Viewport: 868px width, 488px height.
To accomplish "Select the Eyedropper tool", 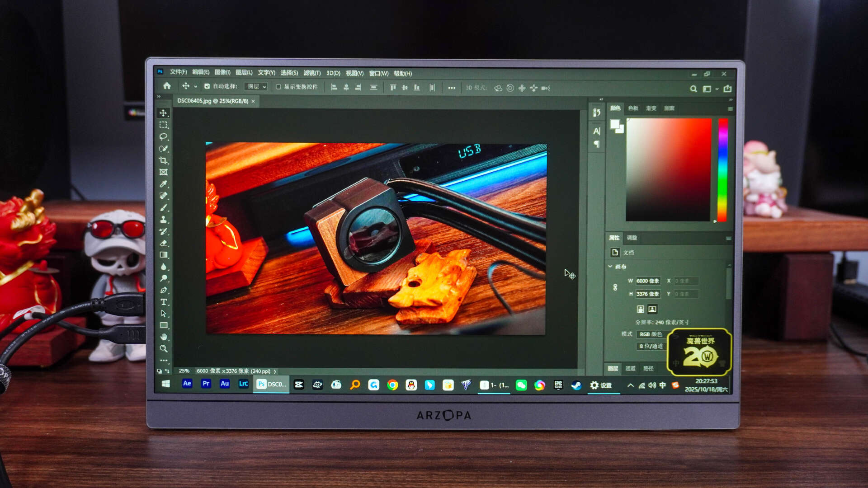I will pos(163,184).
